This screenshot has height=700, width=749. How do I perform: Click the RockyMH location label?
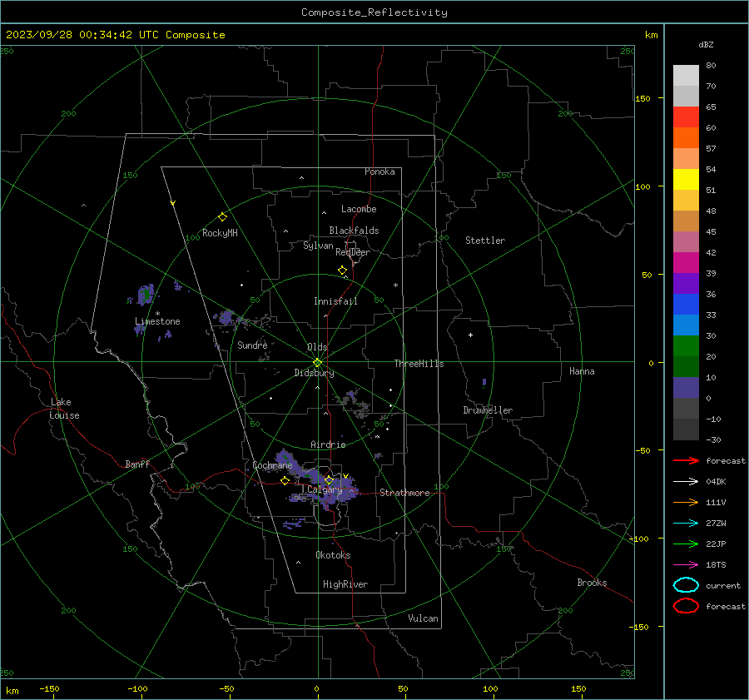click(220, 233)
